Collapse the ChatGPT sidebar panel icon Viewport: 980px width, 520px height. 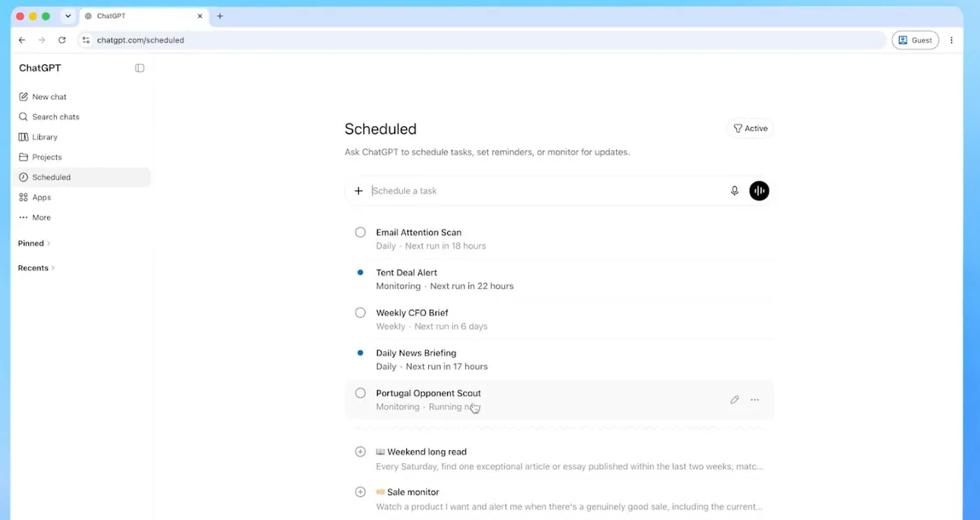click(139, 68)
